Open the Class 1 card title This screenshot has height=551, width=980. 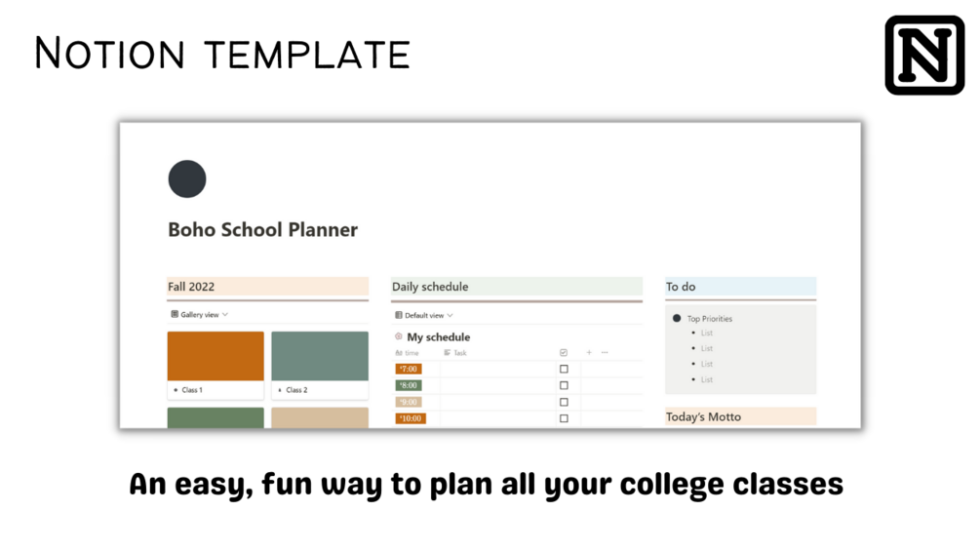192,390
